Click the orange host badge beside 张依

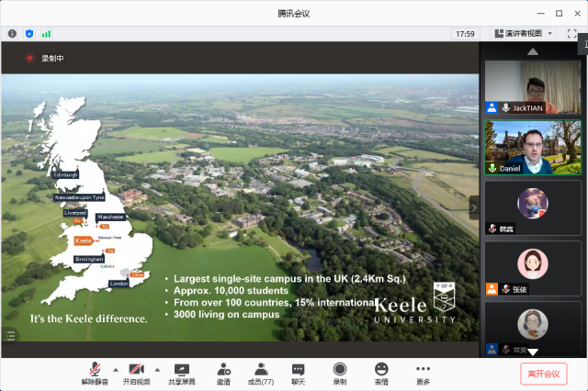pos(492,289)
